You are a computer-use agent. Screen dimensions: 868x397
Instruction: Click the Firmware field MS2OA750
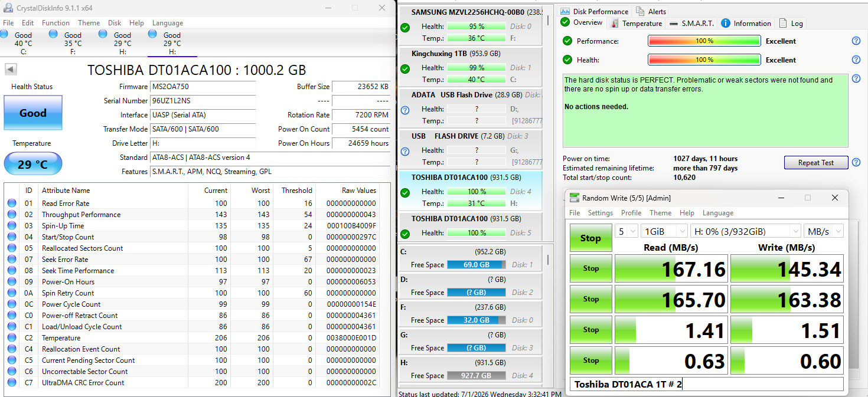203,87
